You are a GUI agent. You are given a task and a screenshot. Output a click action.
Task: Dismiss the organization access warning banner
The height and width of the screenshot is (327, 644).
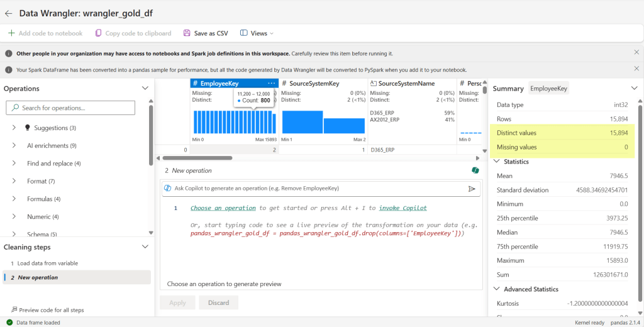(x=636, y=52)
